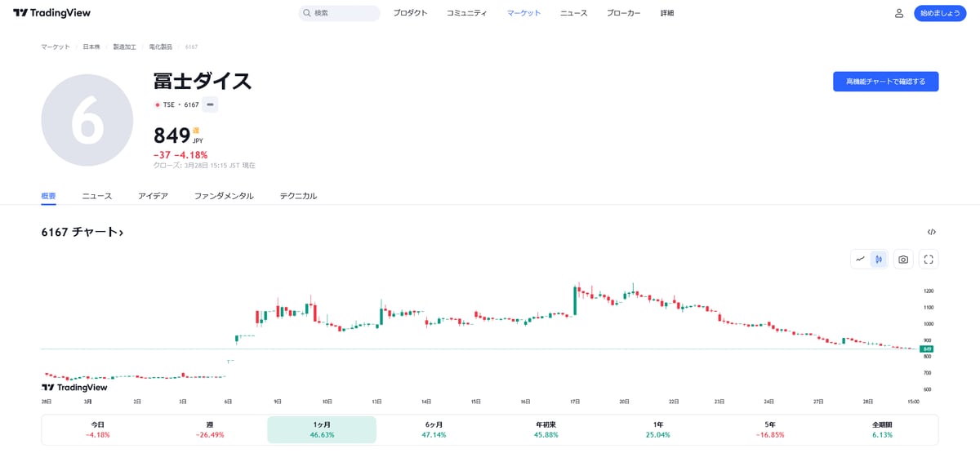Switch to the アイデア tab
The height and width of the screenshot is (462, 980).
(153, 196)
